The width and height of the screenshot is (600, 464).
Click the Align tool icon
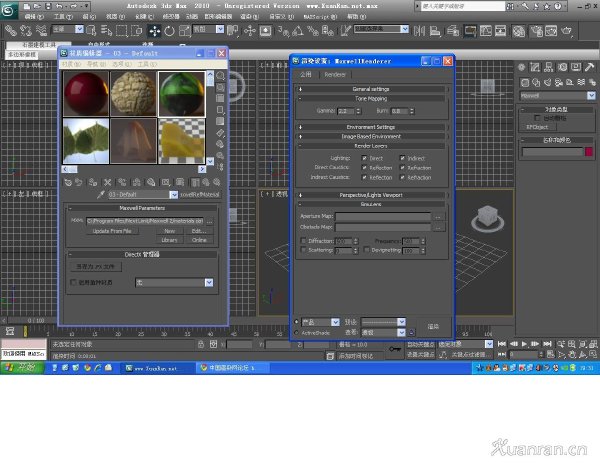[435, 31]
